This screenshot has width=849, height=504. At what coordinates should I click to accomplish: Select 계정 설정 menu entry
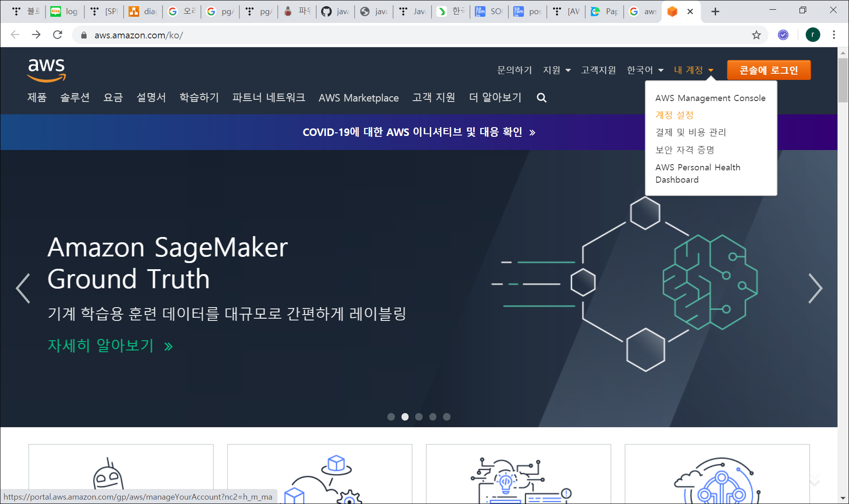675,115
